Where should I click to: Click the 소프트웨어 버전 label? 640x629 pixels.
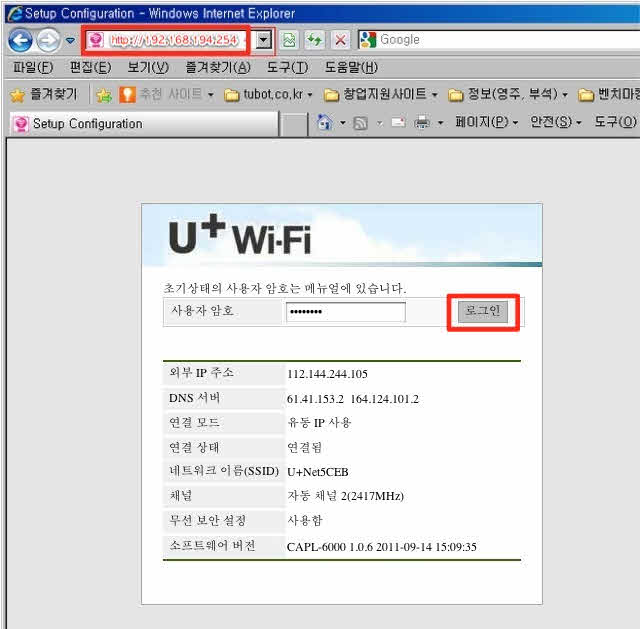(212, 545)
